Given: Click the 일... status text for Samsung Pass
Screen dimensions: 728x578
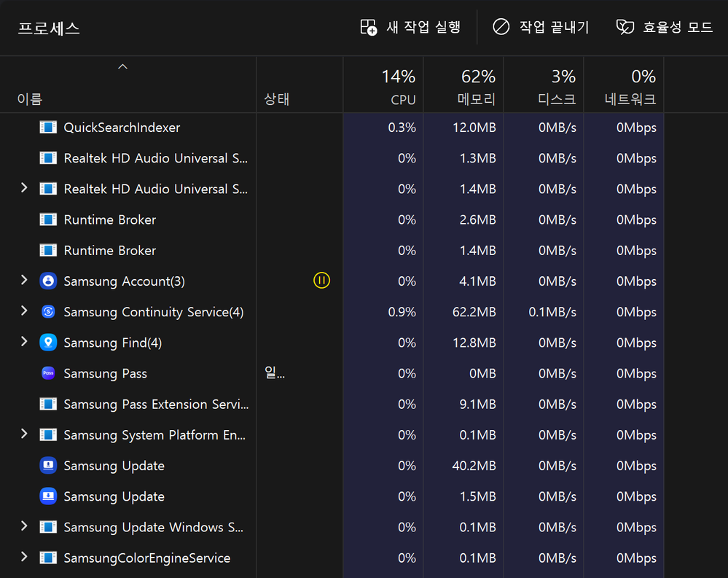Looking at the screenshot, I should (x=275, y=372).
